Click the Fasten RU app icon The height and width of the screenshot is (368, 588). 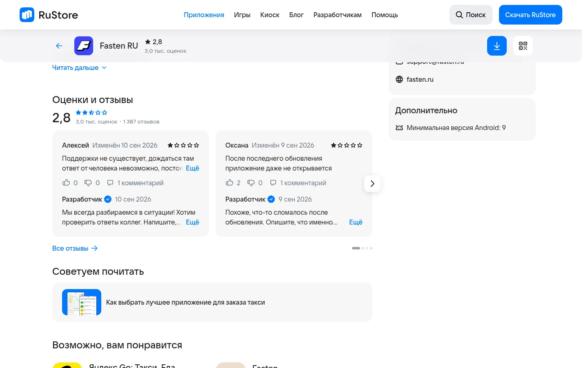click(84, 46)
